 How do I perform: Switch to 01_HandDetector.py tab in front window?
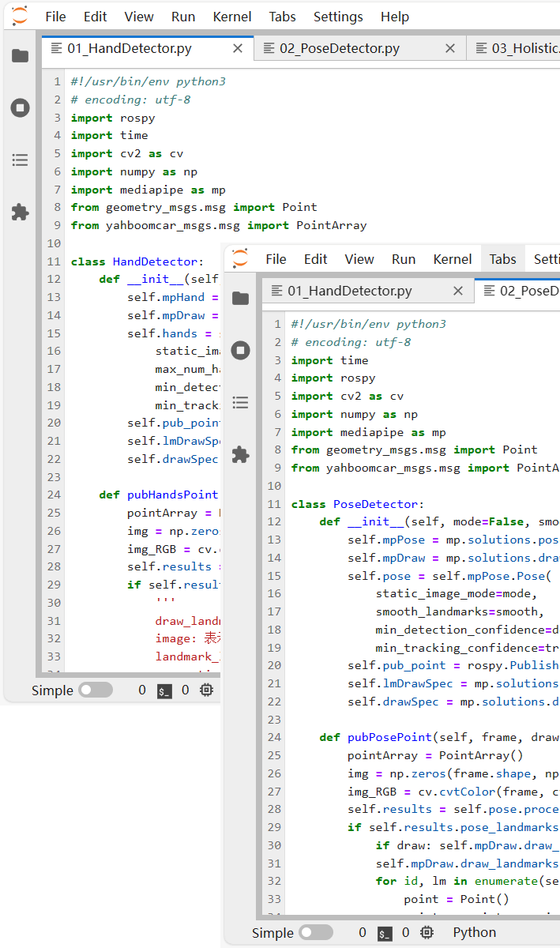(x=350, y=291)
